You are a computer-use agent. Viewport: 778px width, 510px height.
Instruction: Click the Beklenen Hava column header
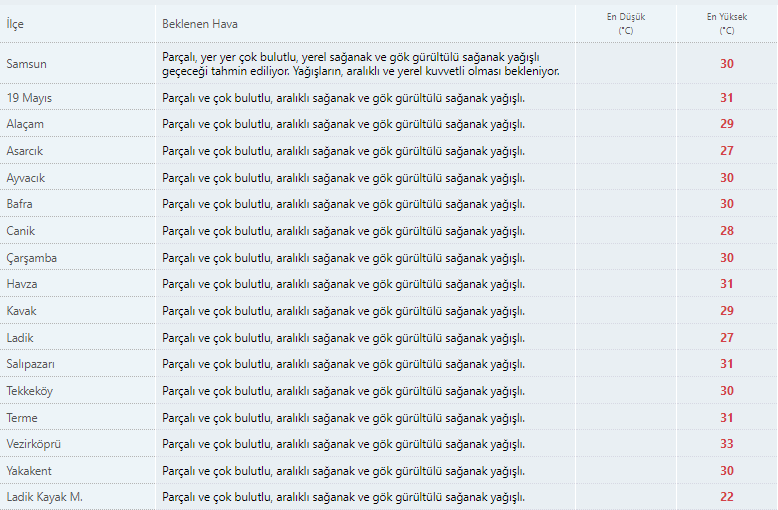(x=199, y=24)
